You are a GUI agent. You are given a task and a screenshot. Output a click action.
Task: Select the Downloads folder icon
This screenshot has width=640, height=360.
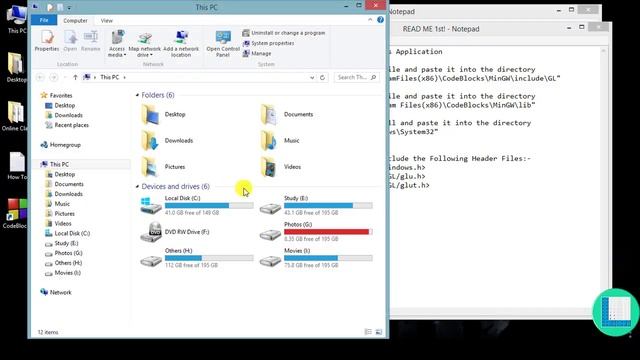click(150, 140)
